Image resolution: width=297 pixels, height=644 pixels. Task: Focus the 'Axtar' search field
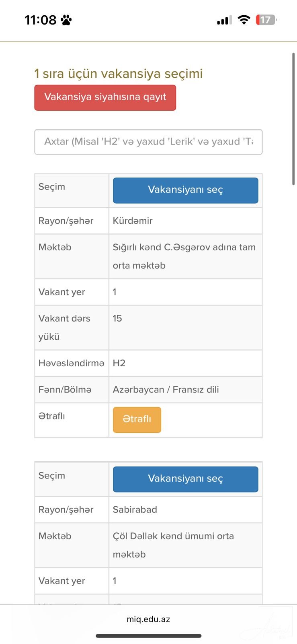(148, 142)
